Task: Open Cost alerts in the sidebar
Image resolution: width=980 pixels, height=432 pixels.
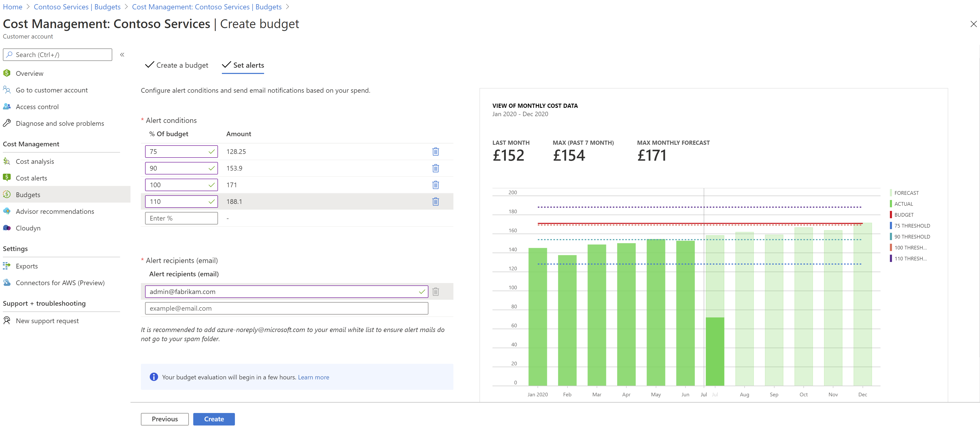Action: [31, 178]
